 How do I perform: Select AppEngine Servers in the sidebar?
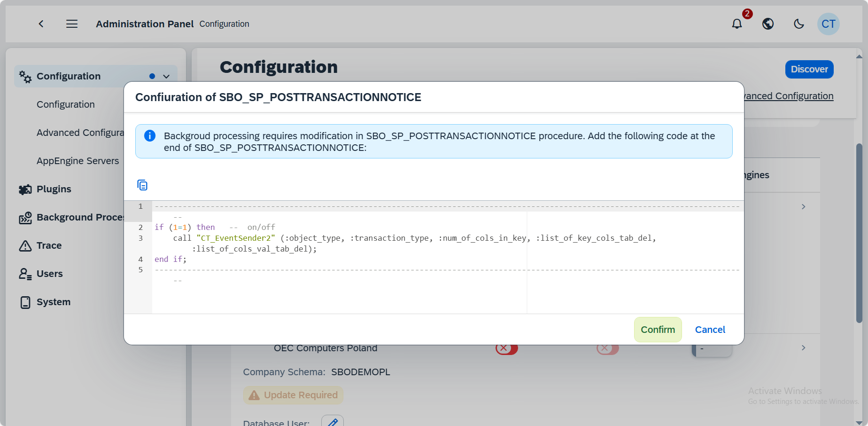(x=77, y=160)
